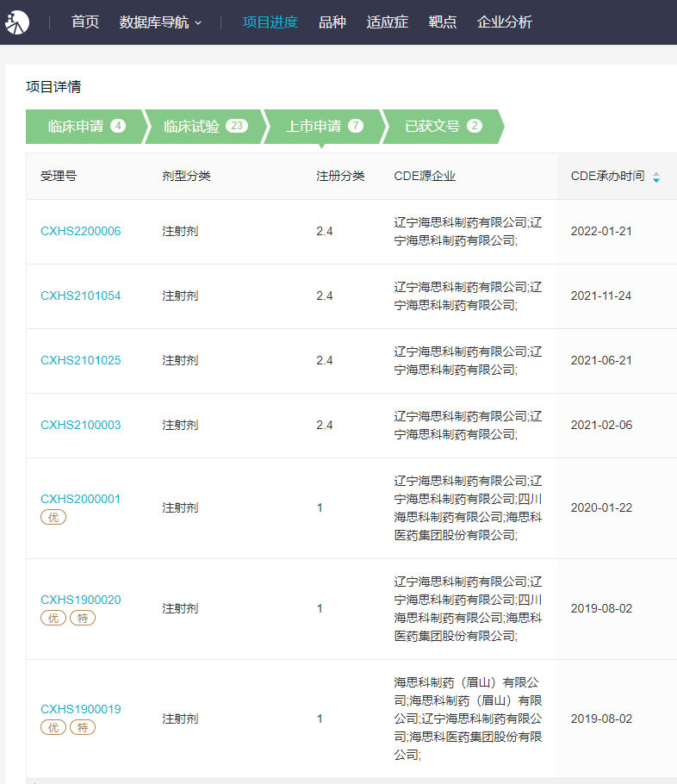
Task: Go to 首页 in the top navigation
Action: [x=85, y=22]
